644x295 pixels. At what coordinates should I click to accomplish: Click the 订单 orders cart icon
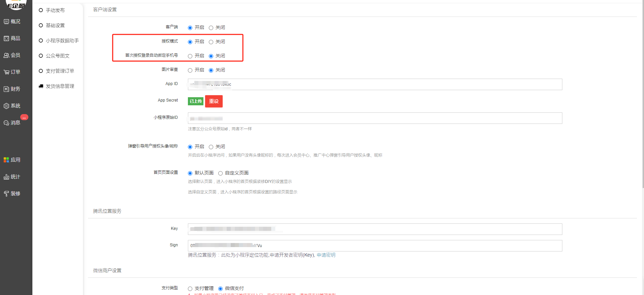tap(6, 72)
